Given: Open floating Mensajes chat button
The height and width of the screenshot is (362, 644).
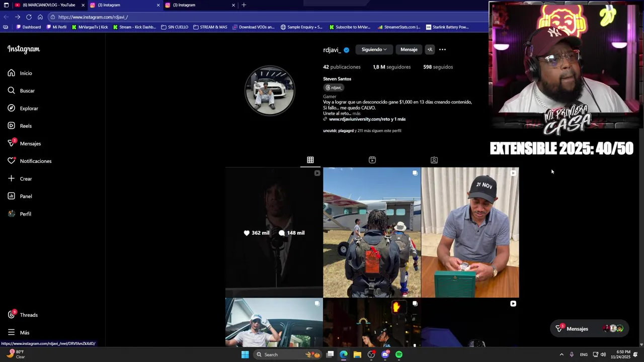Looking at the screenshot, I should 589,328.
